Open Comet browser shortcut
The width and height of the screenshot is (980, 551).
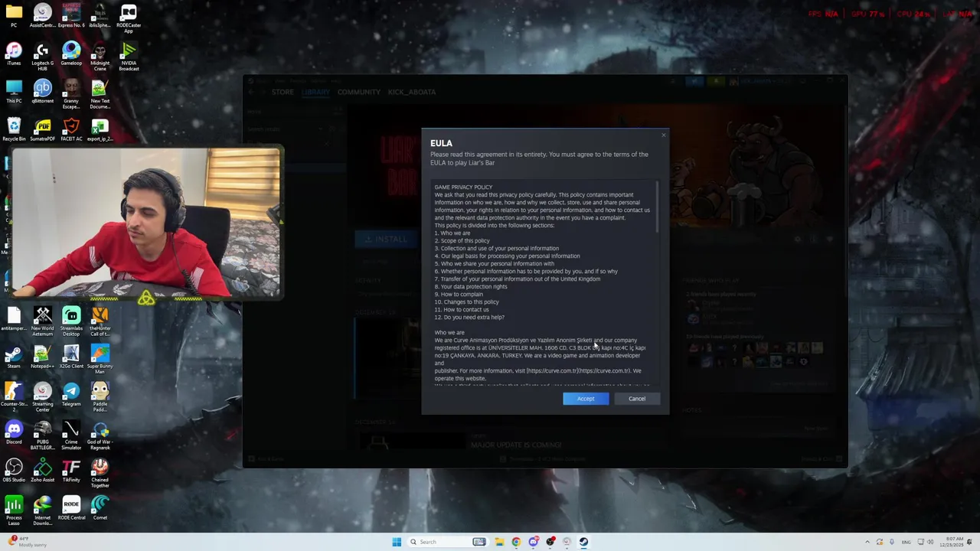[100, 509]
